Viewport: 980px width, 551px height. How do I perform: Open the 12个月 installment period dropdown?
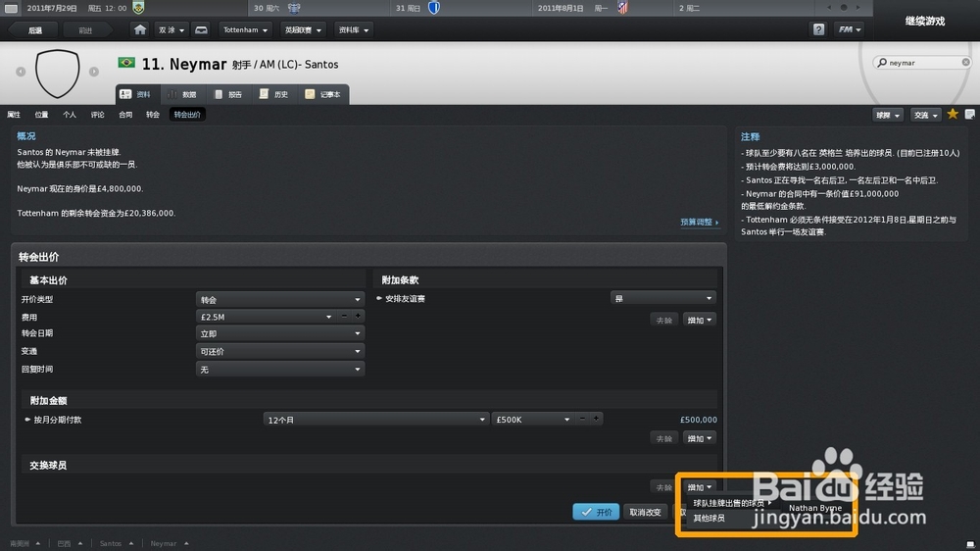pyautogui.click(x=375, y=419)
